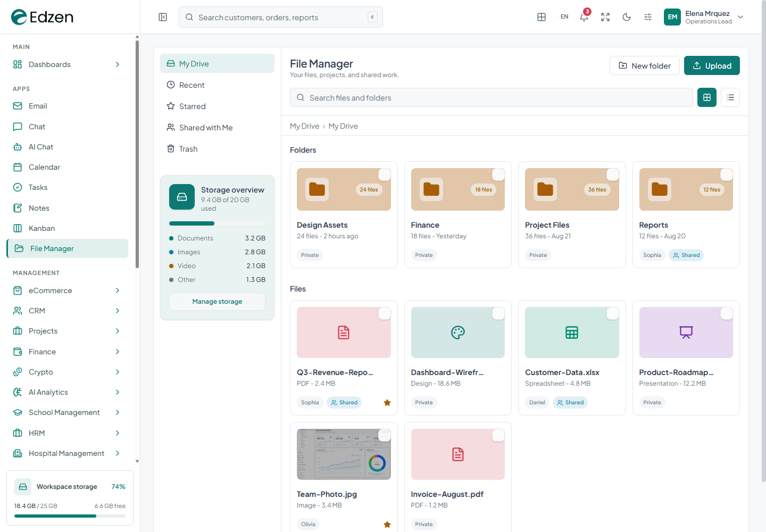Expand the Projects submenu
This screenshot has height=532, width=766.
click(x=67, y=331)
